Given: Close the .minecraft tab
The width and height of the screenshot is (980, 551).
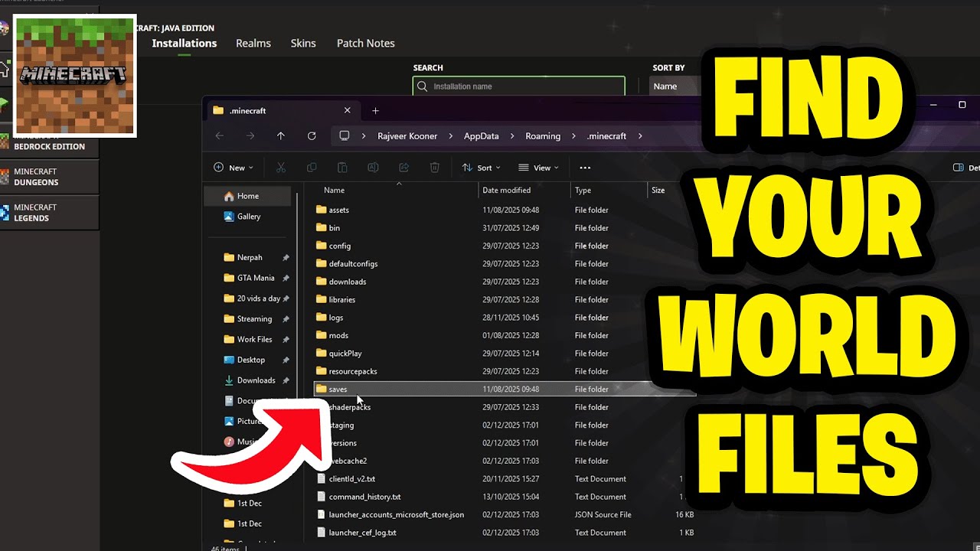Looking at the screenshot, I should coord(347,110).
